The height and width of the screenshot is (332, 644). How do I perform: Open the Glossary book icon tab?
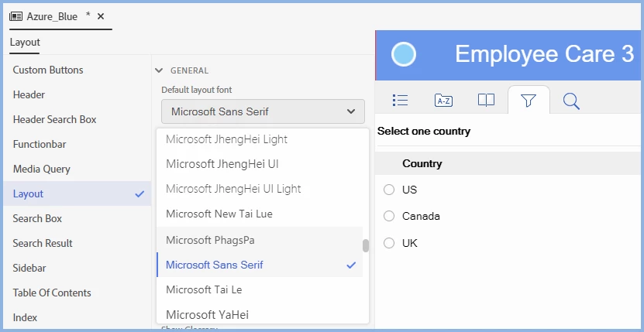486,100
